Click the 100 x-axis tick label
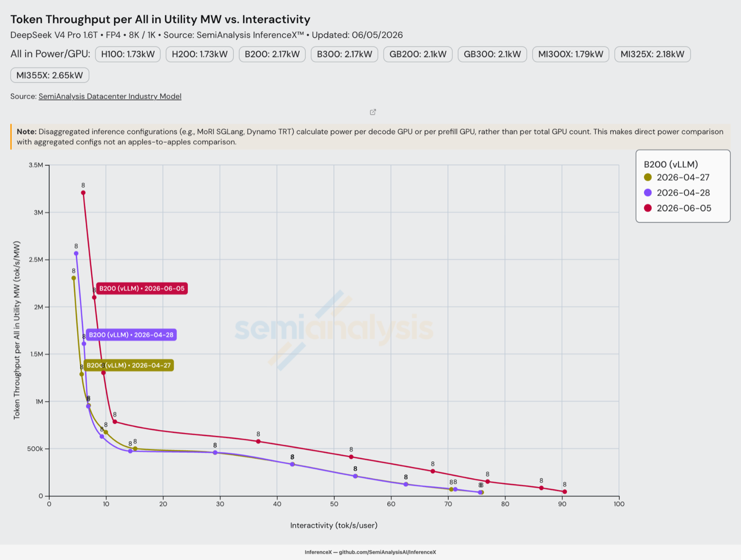The height and width of the screenshot is (560, 741). (619, 504)
